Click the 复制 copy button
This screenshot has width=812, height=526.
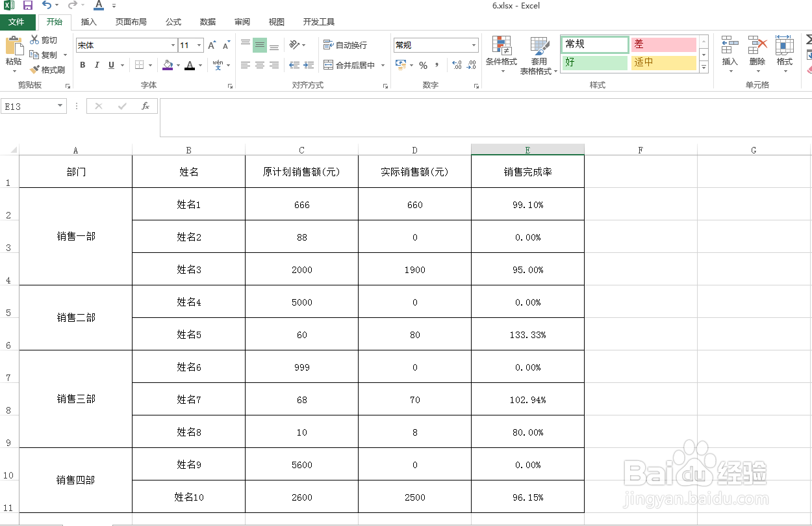(x=45, y=55)
